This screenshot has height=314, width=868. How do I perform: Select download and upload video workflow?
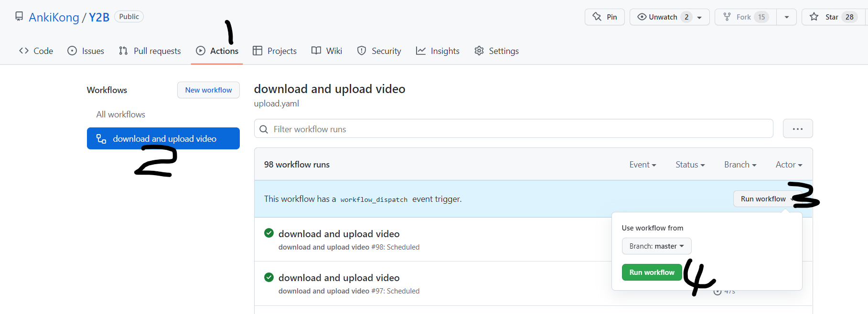pyautogui.click(x=163, y=138)
